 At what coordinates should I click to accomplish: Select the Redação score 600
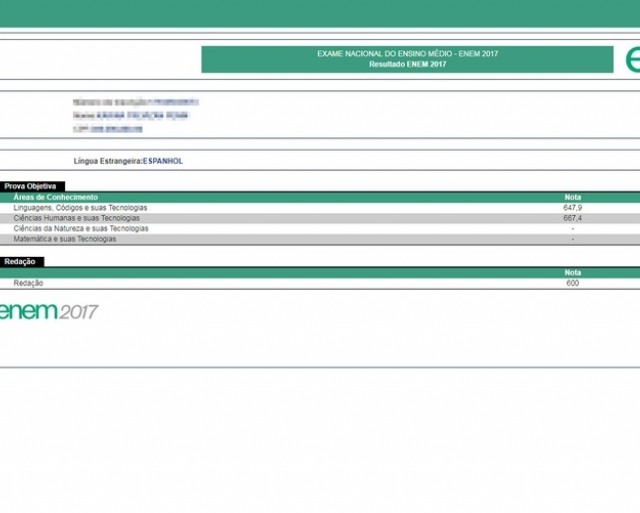(x=573, y=283)
